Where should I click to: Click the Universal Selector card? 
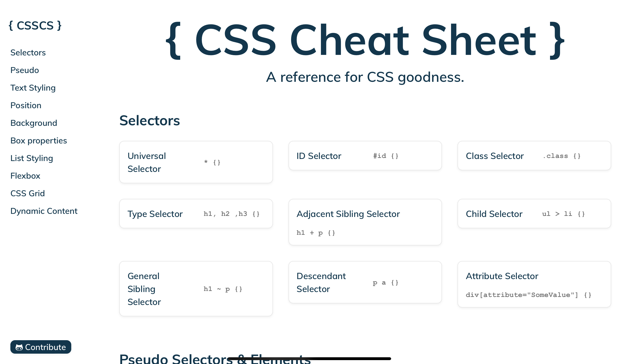[196, 162]
